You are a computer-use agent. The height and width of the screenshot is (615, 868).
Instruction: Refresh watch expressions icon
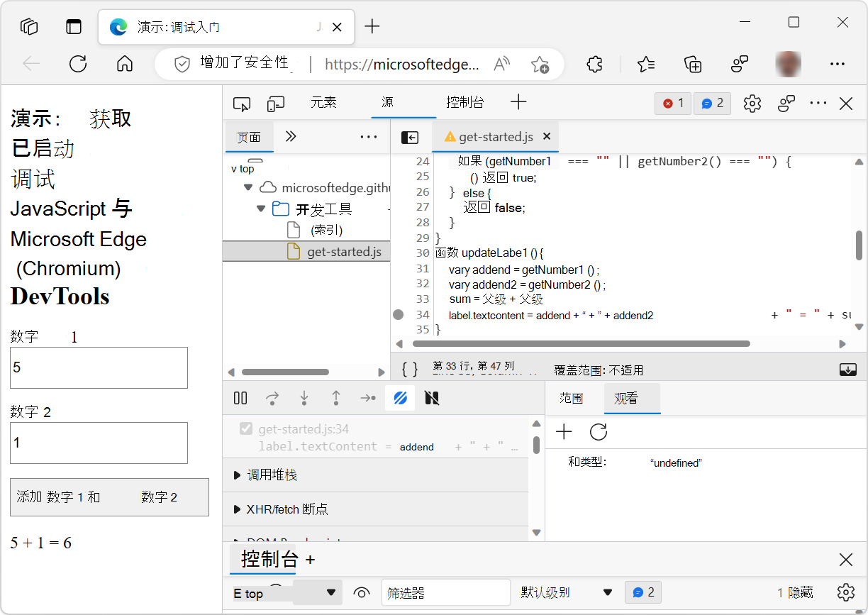599,432
